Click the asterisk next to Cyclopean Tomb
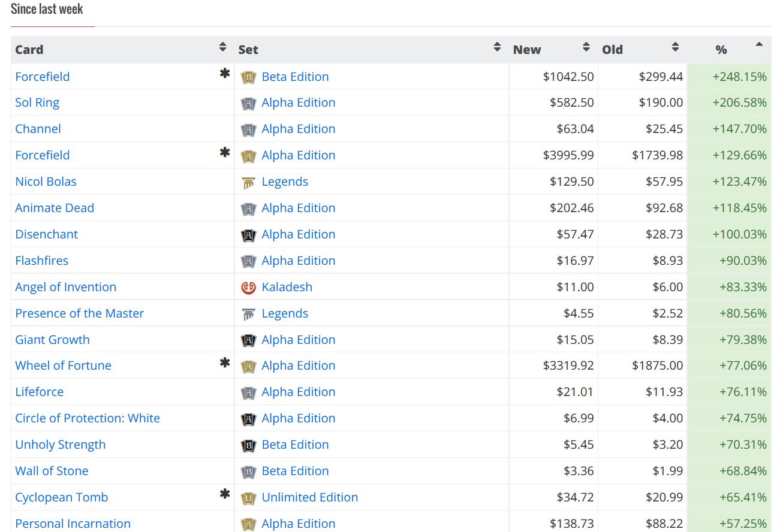 [225, 495]
